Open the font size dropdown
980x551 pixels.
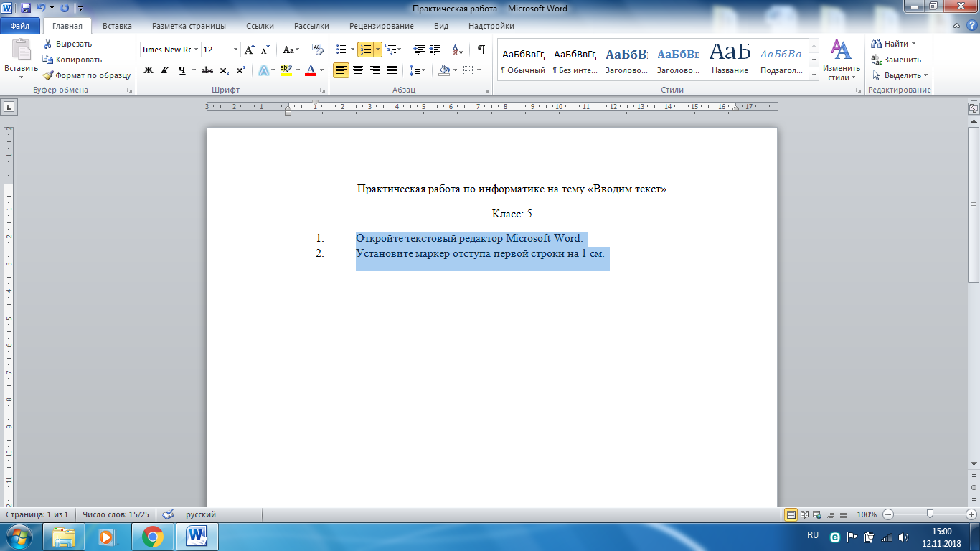click(x=236, y=50)
